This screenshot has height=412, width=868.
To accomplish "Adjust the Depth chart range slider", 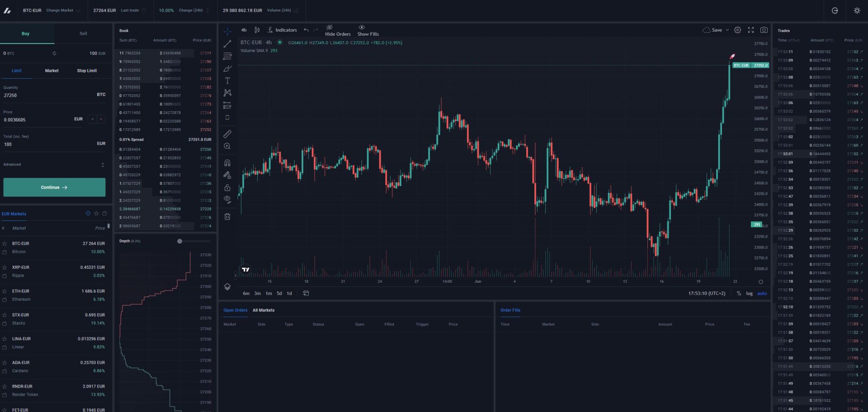I will (x=179, y=241).
